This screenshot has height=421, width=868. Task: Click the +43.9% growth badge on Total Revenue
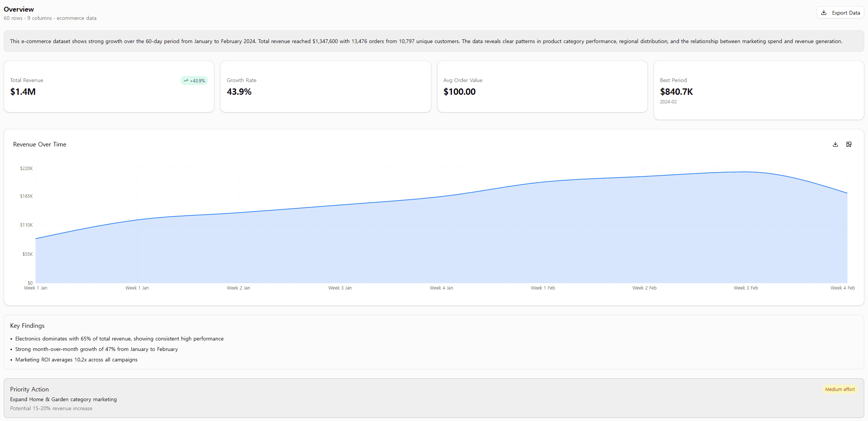coord(194,81)
